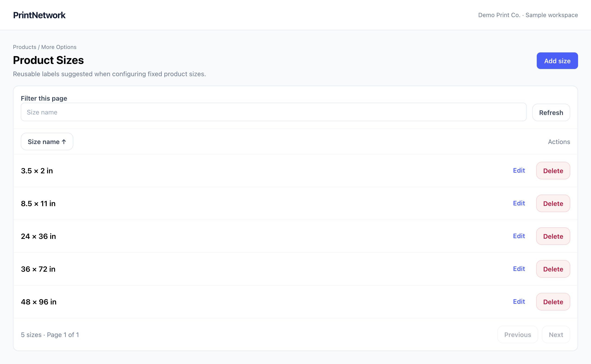Delete the 8.5 × 11 in size
The image size is (591, 364).
click(553, 203)
